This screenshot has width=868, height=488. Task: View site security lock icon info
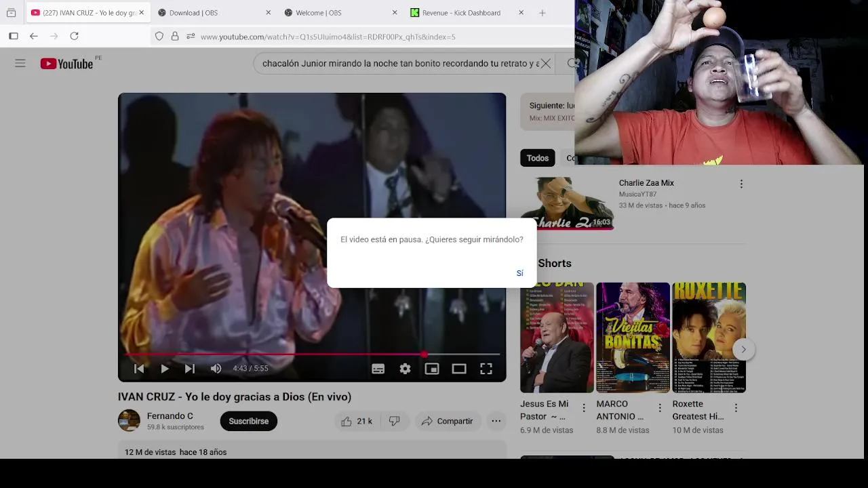175,37
